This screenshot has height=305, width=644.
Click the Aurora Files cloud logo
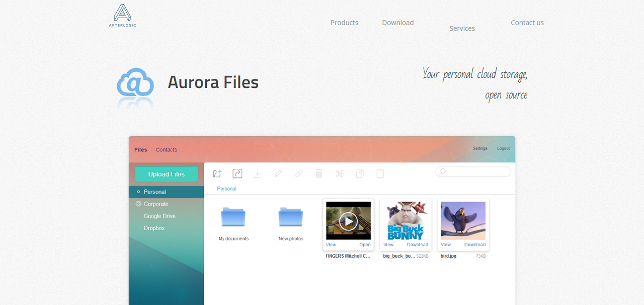(x=135, y=83)
